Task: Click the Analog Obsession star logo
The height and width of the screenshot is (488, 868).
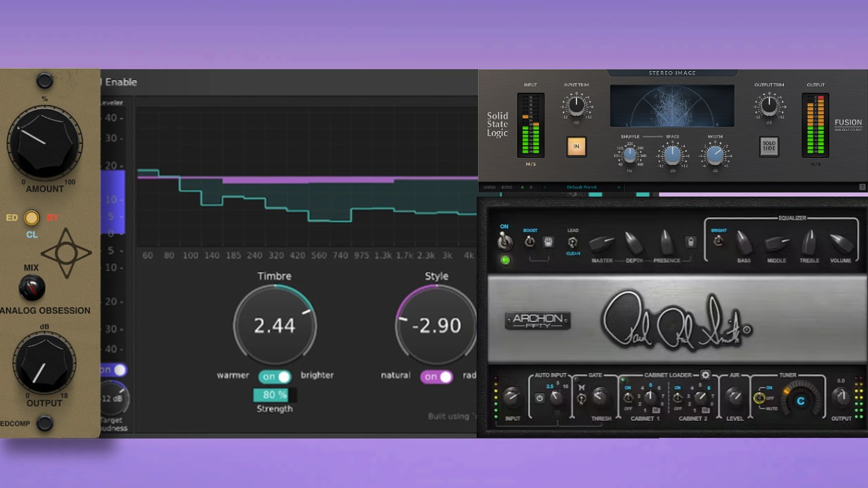Action: tap(66, 253)
